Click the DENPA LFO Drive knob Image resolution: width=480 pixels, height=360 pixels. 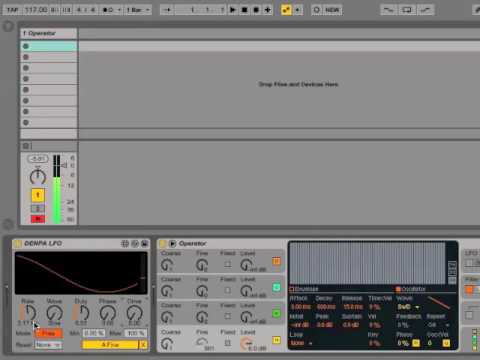134,313
